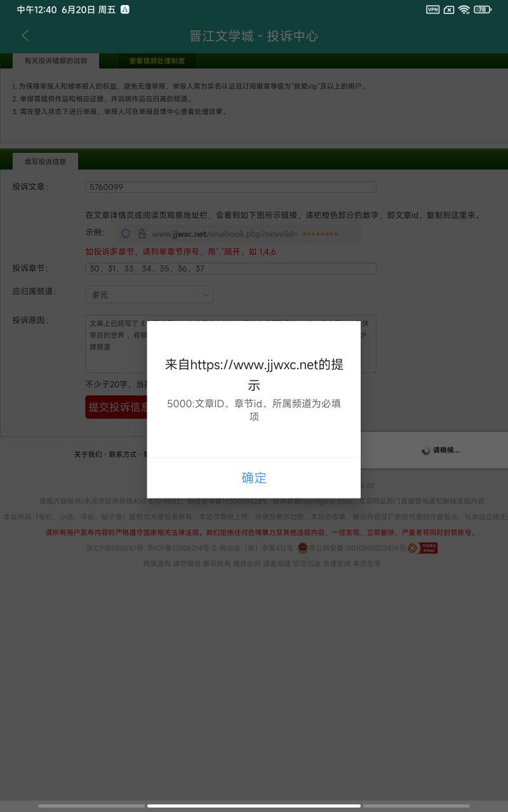
Task: Open the 查看错频处理制度 tab
Action: (x=157, y=61)
